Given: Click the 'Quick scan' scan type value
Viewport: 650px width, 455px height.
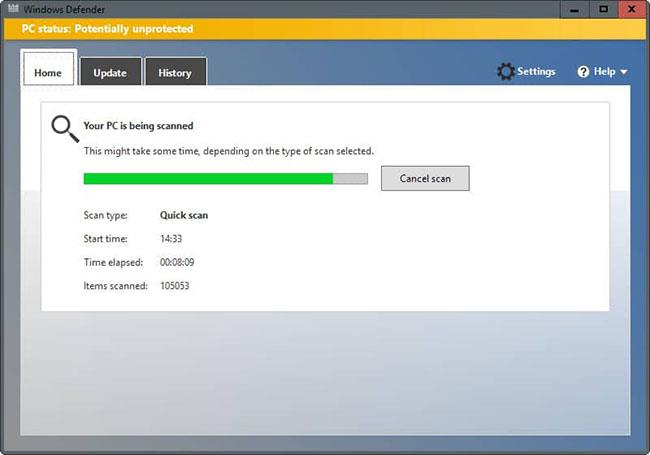Looking at the screenshot, I should [184, 215].
